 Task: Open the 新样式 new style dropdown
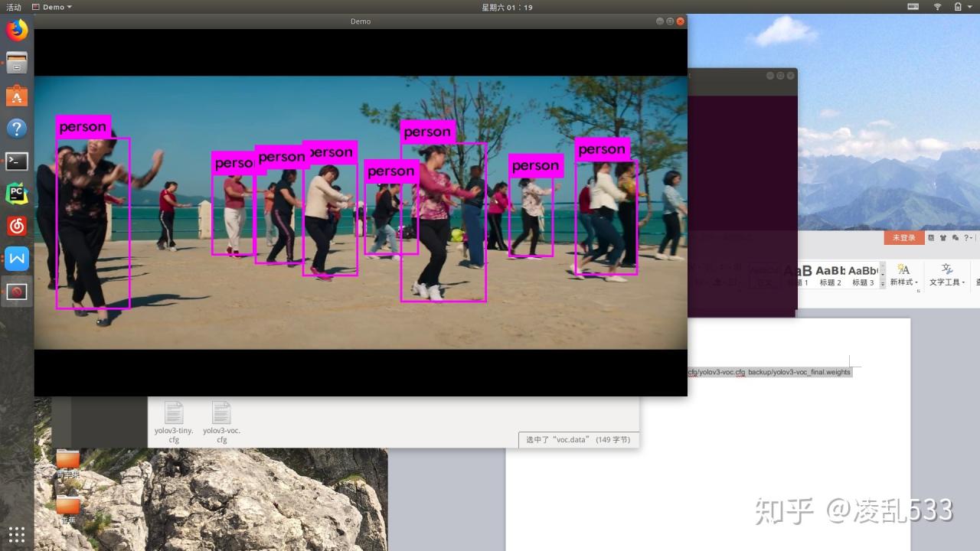tap(904, 275)
